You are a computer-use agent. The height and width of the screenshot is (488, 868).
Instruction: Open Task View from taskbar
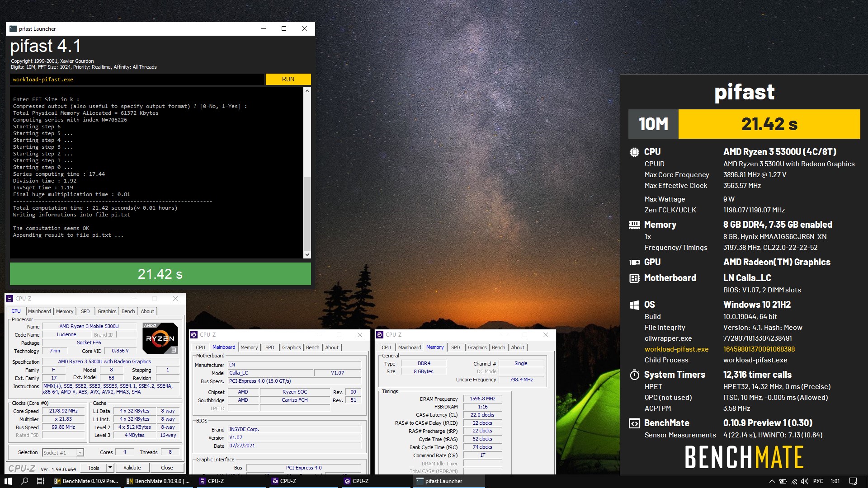click(x=40, y=481)
